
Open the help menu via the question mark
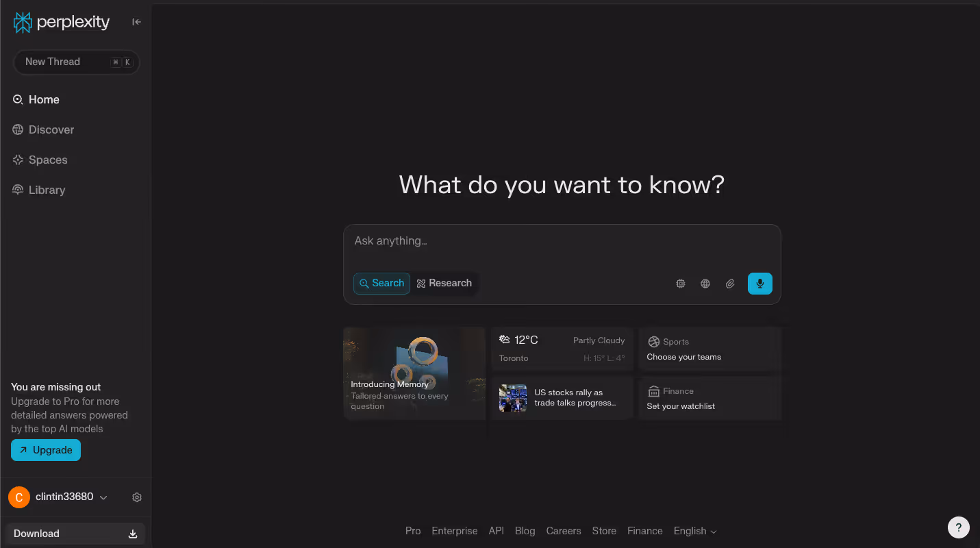tap(958, 527)
